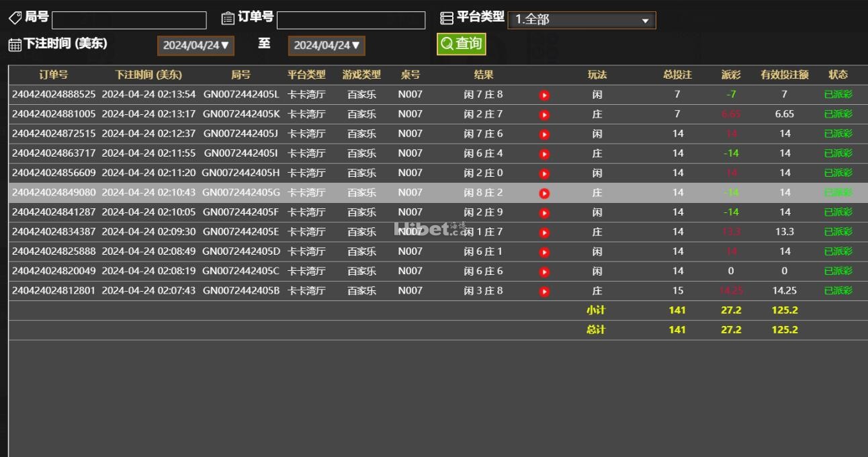Play the replay video for order 240424024888525

pyautogui.click(x=544, y=95)
